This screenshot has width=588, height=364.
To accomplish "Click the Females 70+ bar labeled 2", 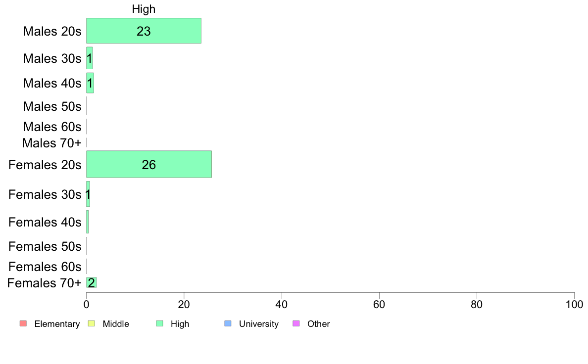I will pyautogui.click(x=92, y=283).
